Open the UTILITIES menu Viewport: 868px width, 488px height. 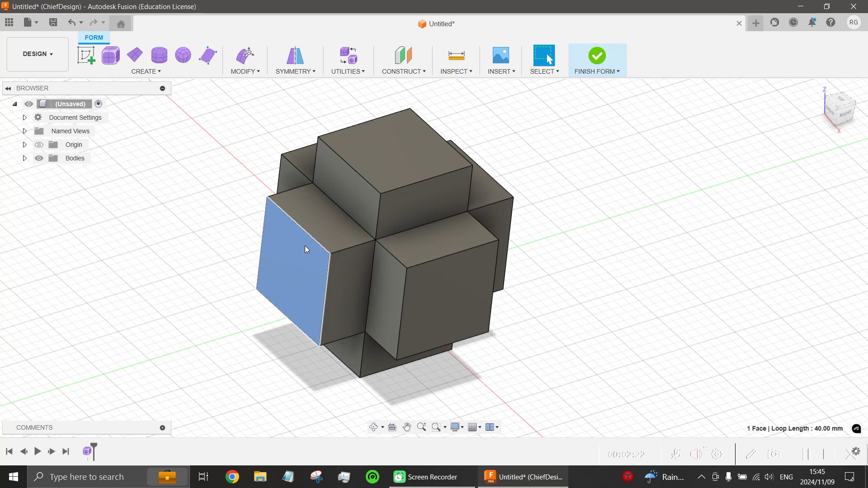[348, 71]
